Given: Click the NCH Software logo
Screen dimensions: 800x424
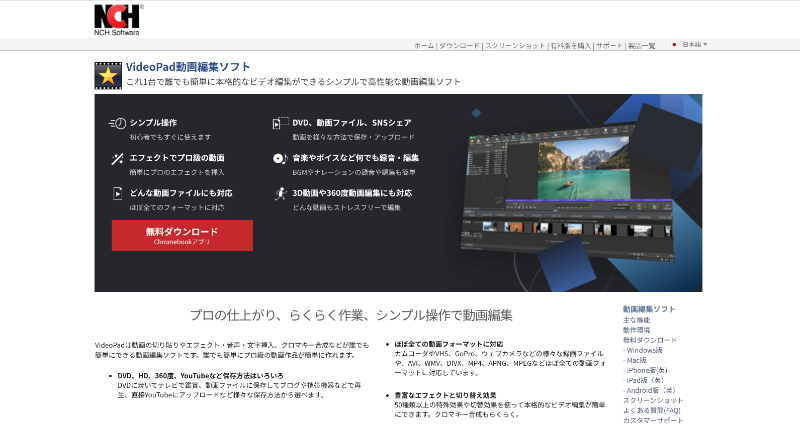Looking at the screenshot, I should tap(118, 20).
